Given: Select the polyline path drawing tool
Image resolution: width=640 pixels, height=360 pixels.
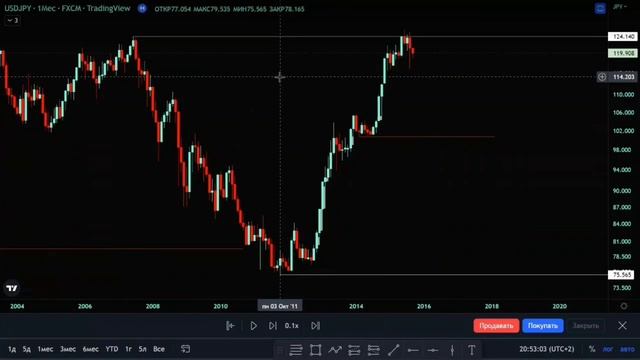Looking at the screenshot, I should coord(335,350).
